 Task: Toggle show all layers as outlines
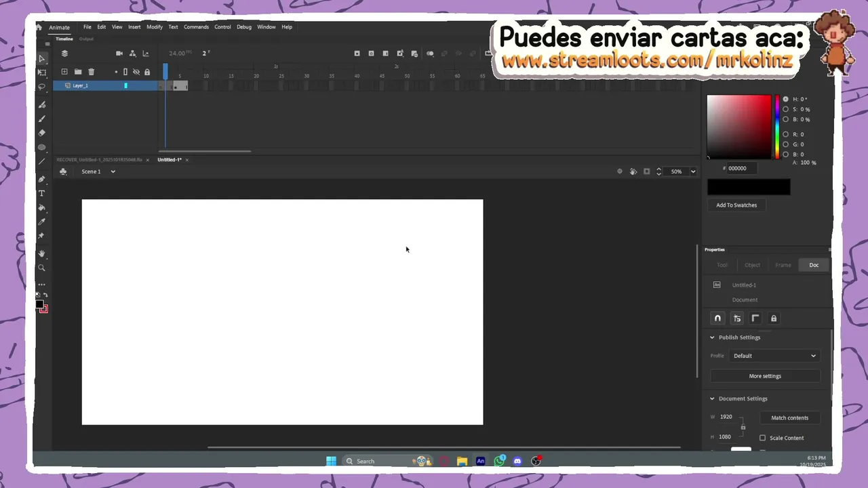[125, 71]
